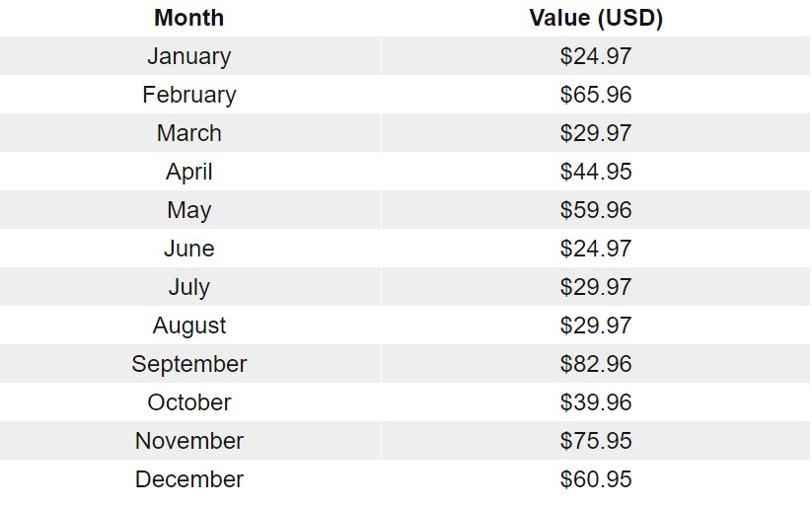Select the February month cell
The image size is (812, 507).
189,95
